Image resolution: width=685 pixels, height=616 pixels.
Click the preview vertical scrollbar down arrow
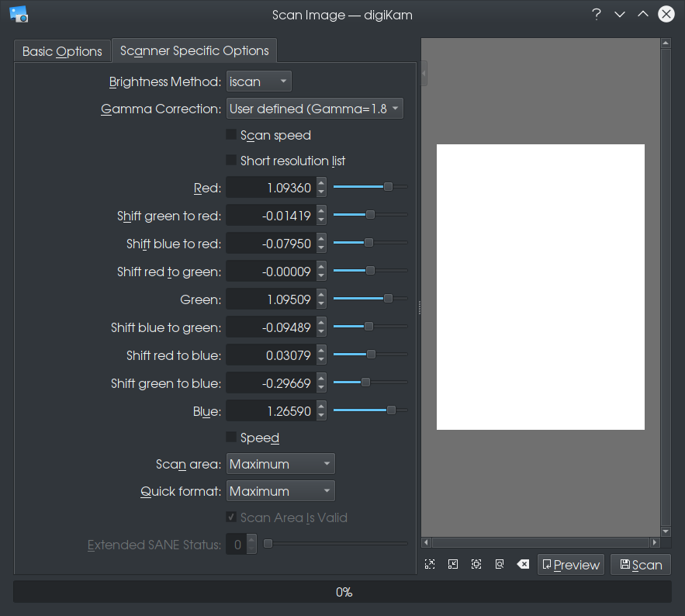(666, 531)
